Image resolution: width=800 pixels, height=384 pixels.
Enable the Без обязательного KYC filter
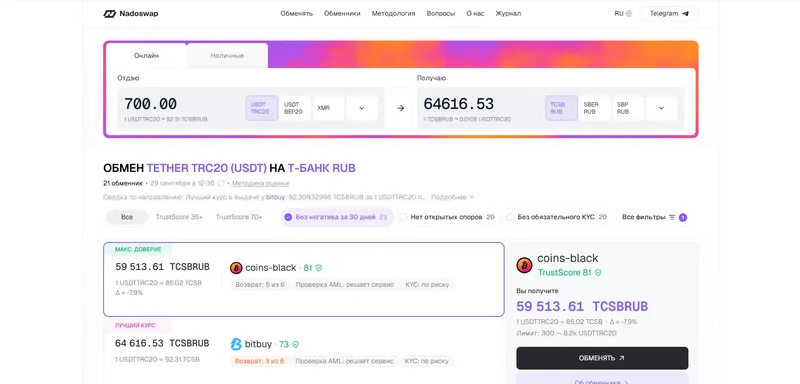pos(557,217)
